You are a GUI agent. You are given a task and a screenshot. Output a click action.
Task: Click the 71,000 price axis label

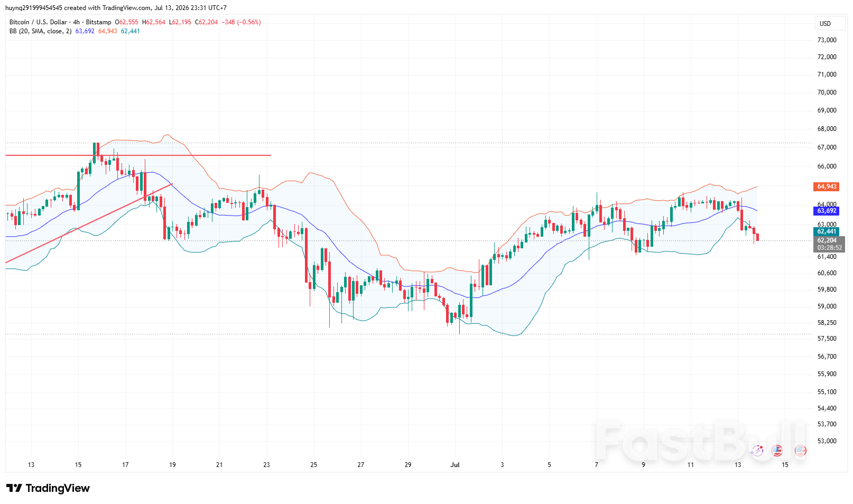pyautogui.click(x=827, y=74)
